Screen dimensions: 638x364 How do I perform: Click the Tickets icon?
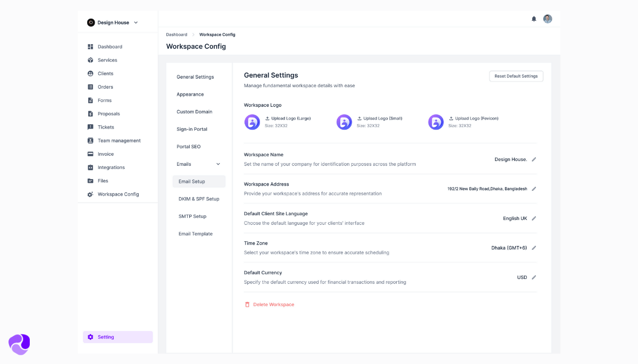coord(91,127)
